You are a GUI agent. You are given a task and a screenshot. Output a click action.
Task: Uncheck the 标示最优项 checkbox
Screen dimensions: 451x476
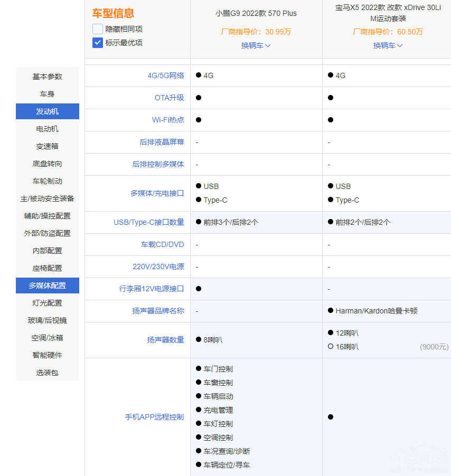(98, 43)
